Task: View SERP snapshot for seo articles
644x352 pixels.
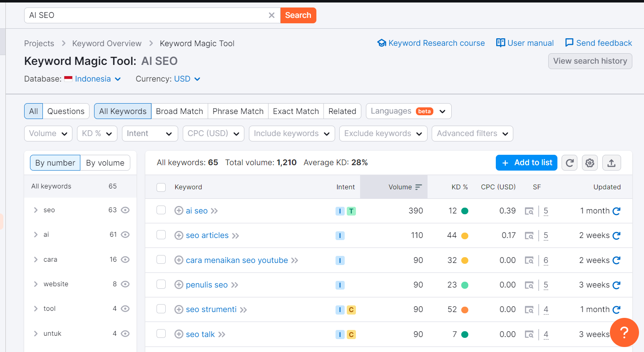Action: (529, 235)
